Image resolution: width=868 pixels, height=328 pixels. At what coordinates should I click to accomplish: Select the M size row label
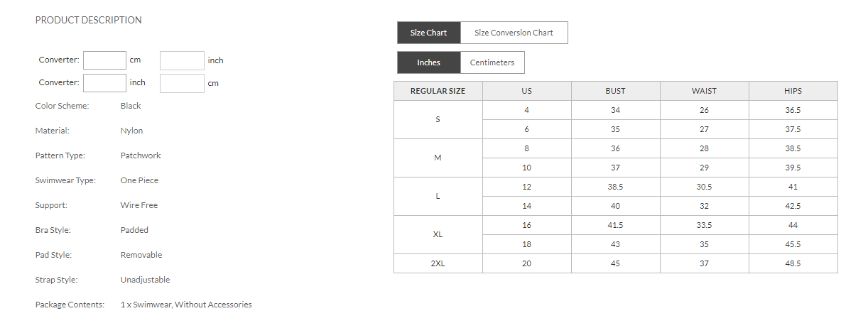pyautogui.click(x=438, y=158)
